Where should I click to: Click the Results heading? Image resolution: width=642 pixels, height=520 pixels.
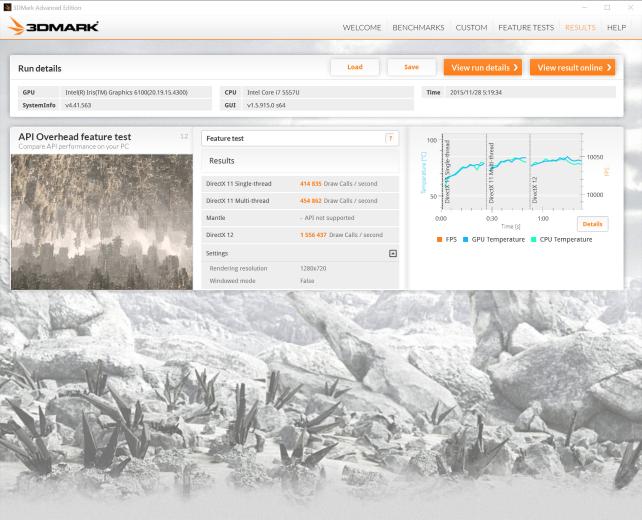(222, 161)
